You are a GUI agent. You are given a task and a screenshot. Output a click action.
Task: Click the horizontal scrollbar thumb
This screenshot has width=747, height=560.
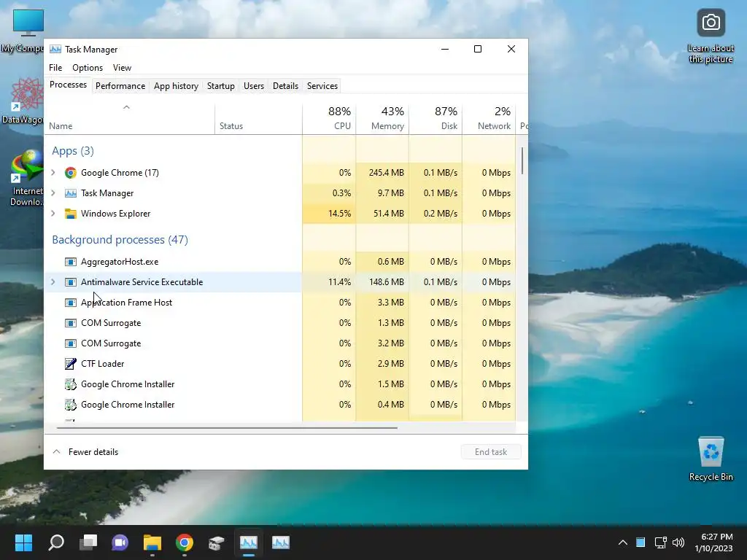click(x=227, y=427)
